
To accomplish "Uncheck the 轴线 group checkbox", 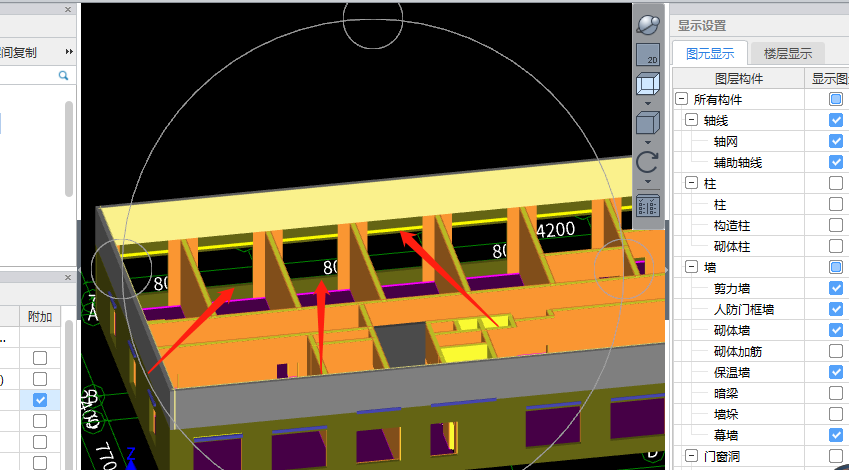I will click(836, 120).
